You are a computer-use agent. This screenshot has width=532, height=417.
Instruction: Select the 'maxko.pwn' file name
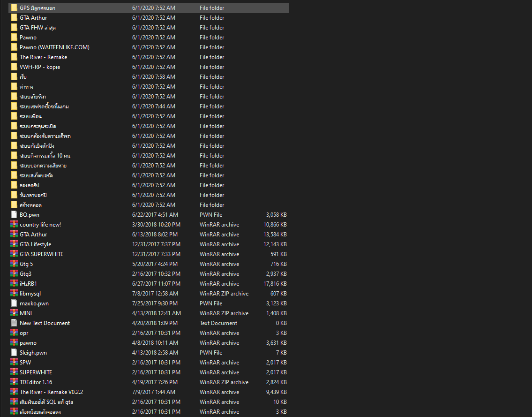click(34, 303)
